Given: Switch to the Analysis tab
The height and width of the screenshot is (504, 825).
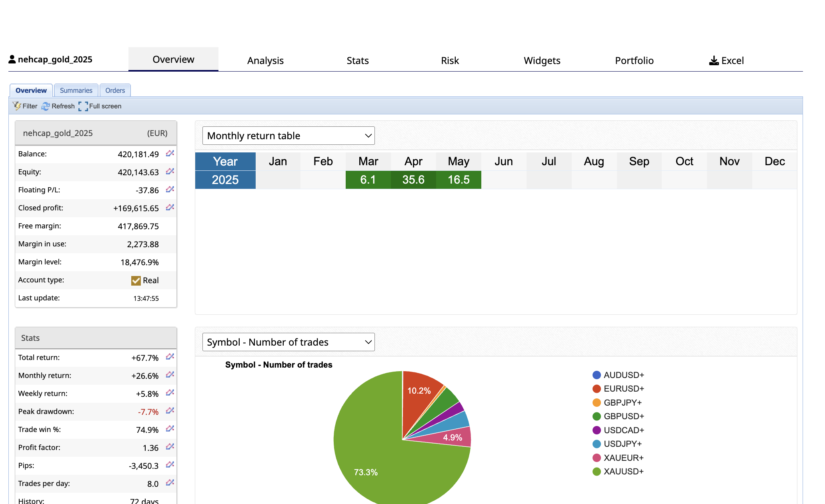Looking at the screenshot, I should click(265, 61).
